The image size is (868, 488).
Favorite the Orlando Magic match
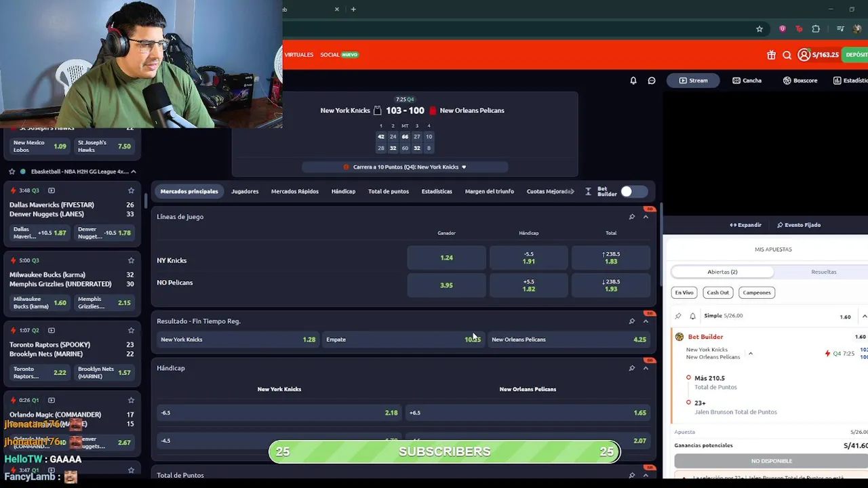tap(131, 400)
